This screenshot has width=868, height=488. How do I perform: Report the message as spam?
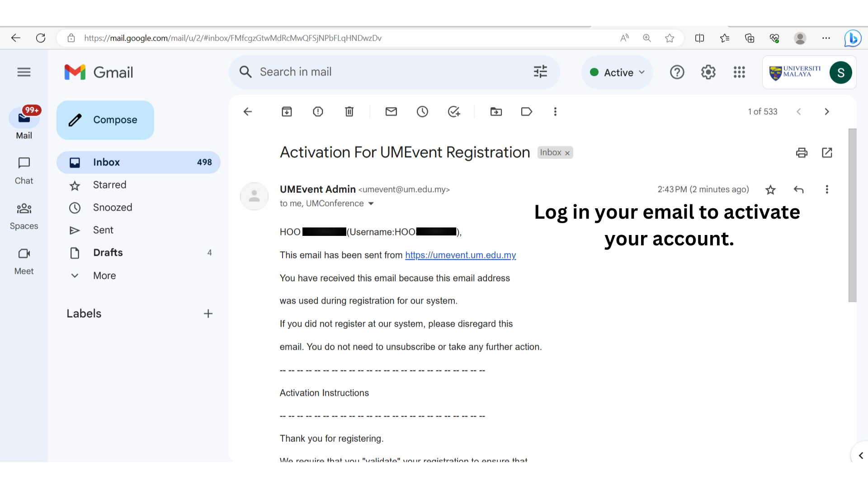(x=318, y=112)
